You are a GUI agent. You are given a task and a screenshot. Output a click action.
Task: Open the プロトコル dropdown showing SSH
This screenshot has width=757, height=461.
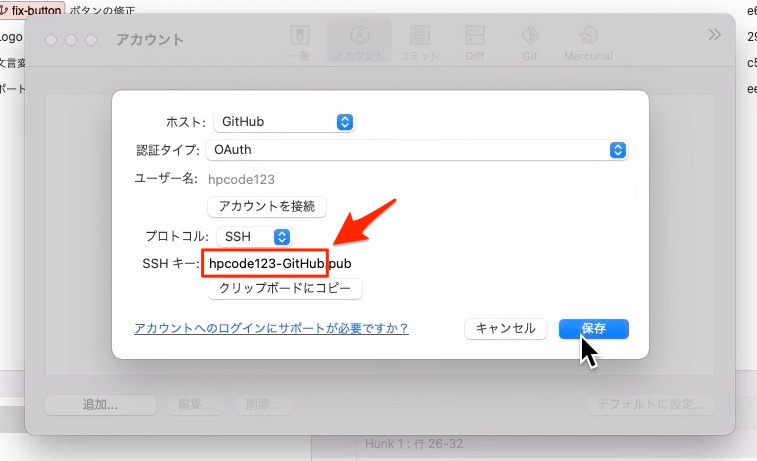click(254, 237)
